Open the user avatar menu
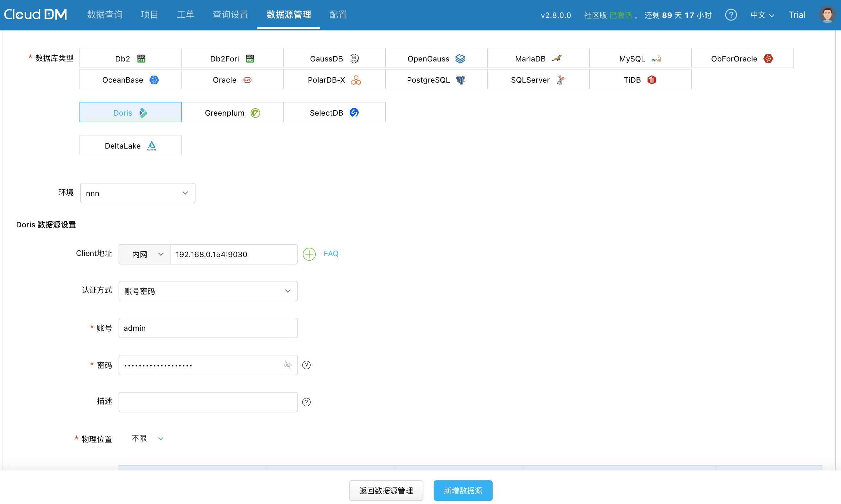The height and width of the screenshot is (504, 841). (x=827, y=15)
